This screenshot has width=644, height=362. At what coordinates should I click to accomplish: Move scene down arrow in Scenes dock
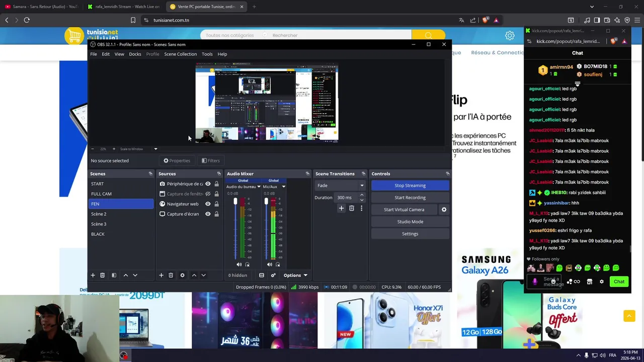pyautogui.click(x=135, y=275)
